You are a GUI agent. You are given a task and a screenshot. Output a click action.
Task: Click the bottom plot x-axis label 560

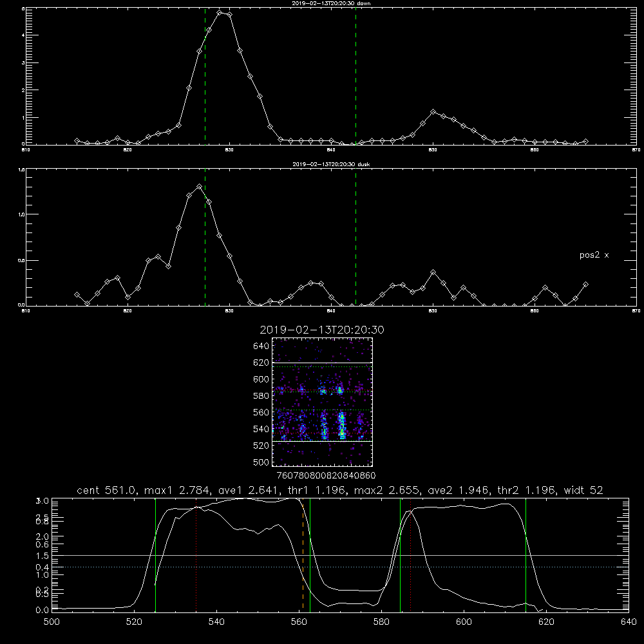pos(299,622)
